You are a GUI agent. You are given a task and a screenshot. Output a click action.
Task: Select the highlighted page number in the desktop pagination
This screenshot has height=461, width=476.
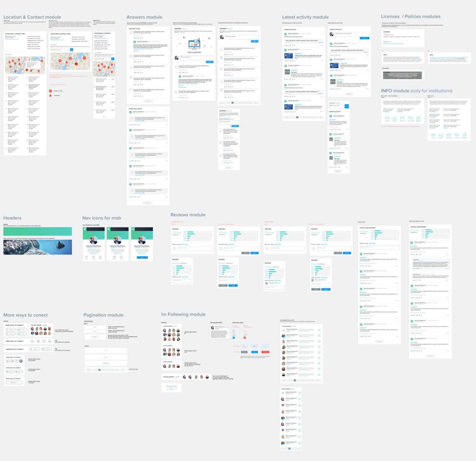[100, 370]
